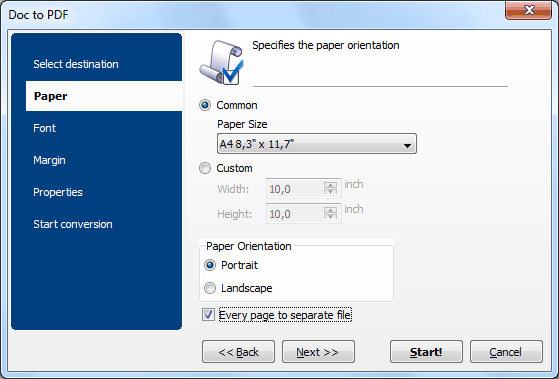Choose the Custom paper size radio button
Screen dimensions: 559x379
point(205,168)
